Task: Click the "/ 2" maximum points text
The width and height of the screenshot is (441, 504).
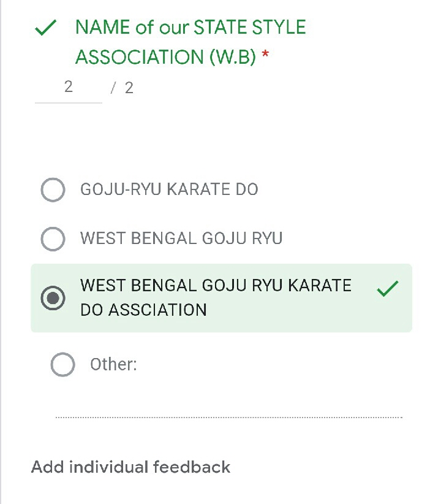Action: tap(123, 88)
